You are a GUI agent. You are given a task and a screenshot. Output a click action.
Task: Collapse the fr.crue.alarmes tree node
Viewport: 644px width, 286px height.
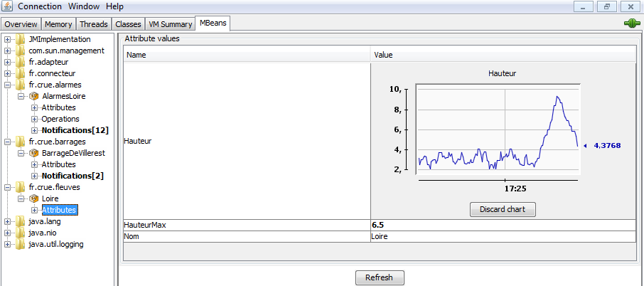[x=7, y=85]
